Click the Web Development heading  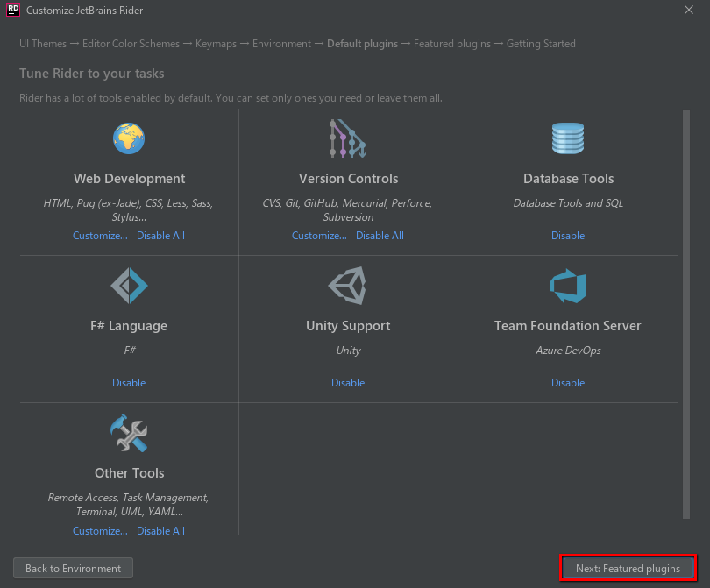coord(129,179)
